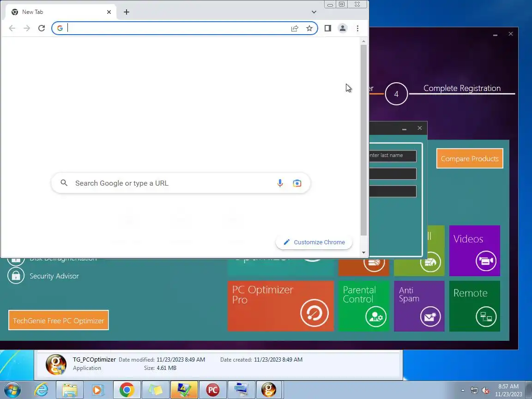Launch Internet Explorer from taskbar
Image resolution: width=532 pixels, height=399 pixels.
tap(42, 390)
